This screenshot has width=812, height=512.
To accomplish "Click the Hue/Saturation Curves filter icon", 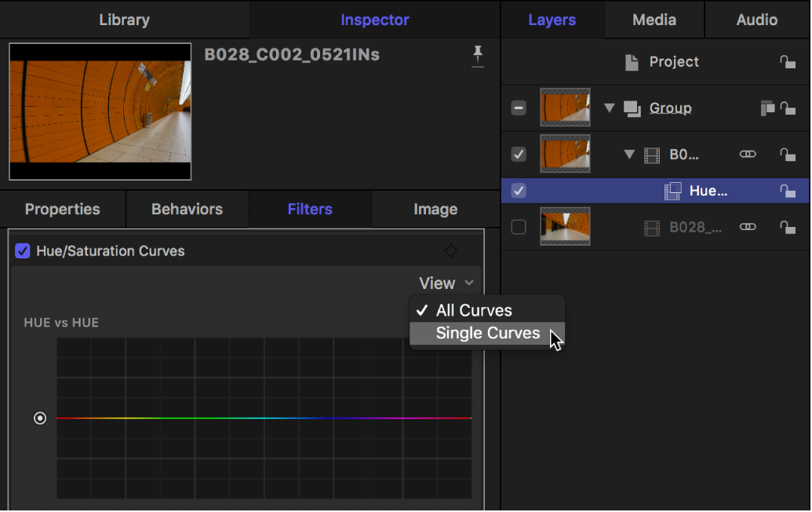I will [672, 190].
